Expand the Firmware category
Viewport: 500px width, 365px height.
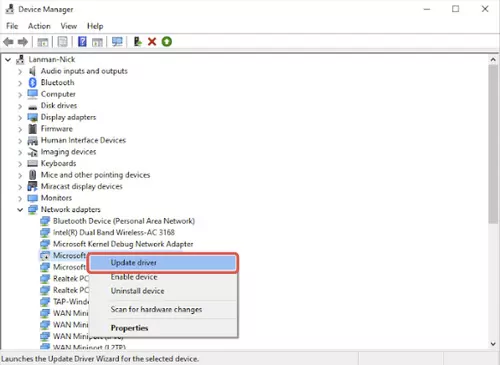tap(20, 129)
